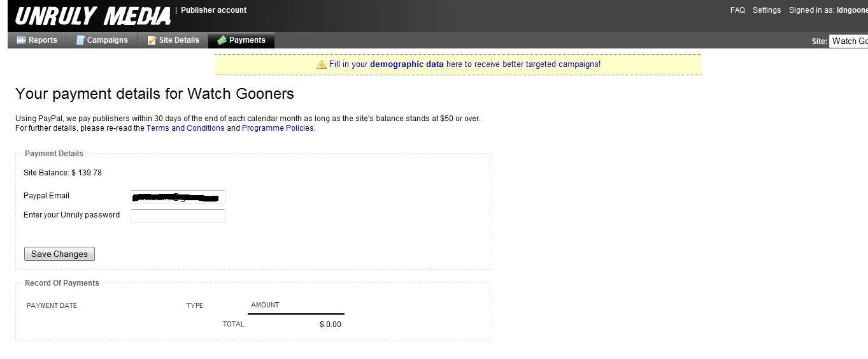Viewport: 868px width, 359px height.
Task: Click the Unruly Media logo
Action: click(93, 16)
